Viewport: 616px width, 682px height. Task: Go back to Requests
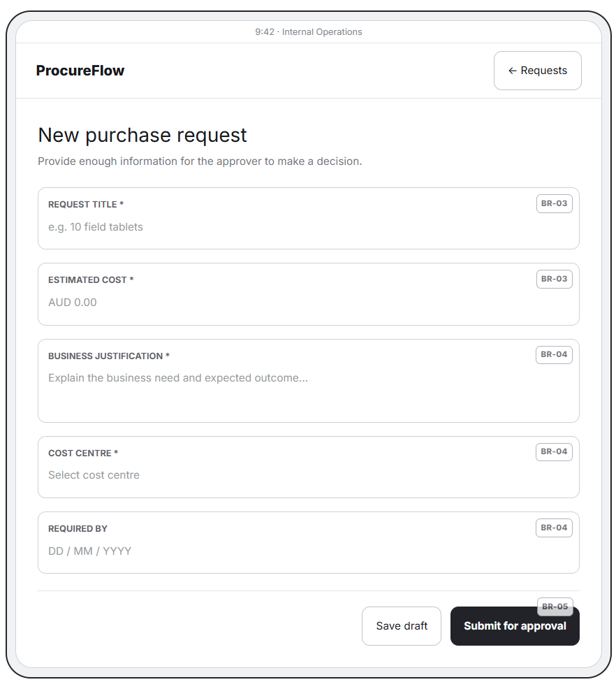point(537,71)
